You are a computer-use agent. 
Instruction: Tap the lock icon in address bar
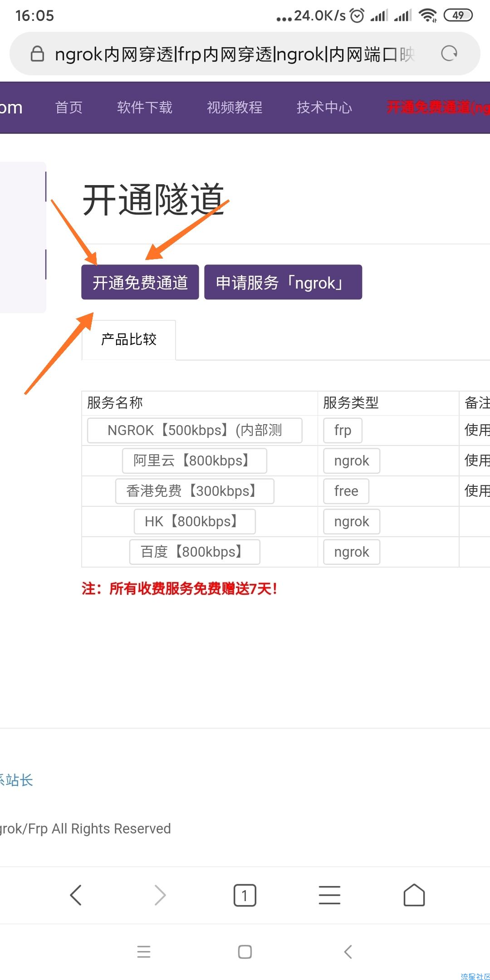point(37,54)
